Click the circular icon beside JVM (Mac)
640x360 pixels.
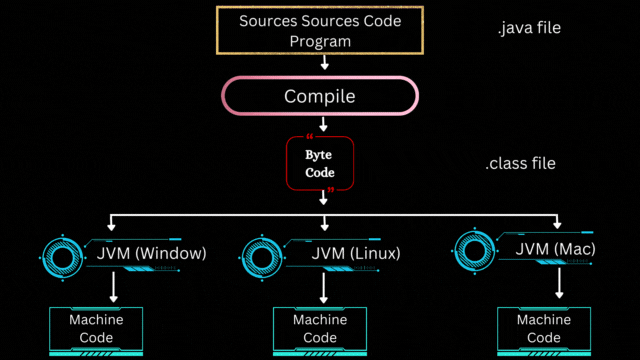(475, 251)
